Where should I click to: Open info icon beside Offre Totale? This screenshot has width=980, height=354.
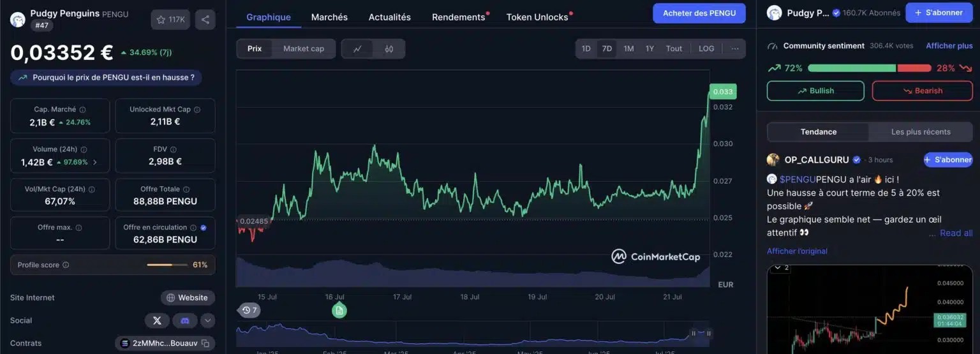186,189
